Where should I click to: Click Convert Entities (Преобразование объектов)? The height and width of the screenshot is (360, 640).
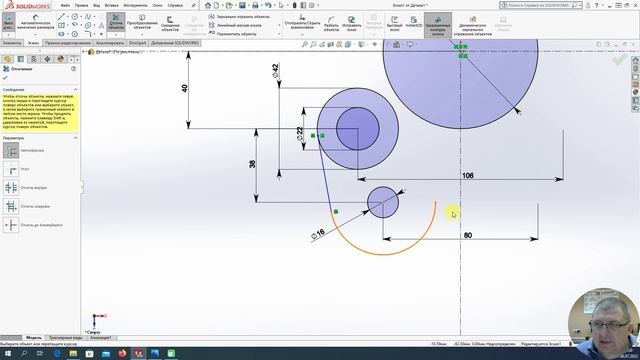click(142, 22)
